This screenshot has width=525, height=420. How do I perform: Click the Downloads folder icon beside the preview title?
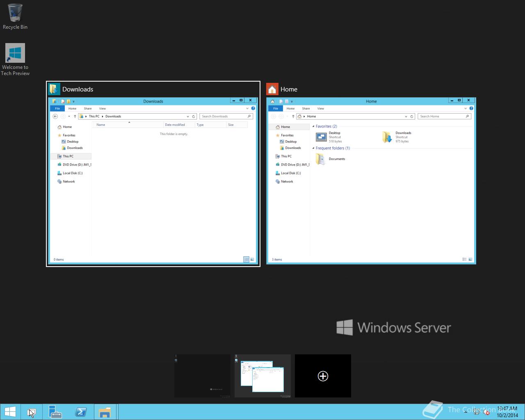pyautogui.click(x=54, y=89)
